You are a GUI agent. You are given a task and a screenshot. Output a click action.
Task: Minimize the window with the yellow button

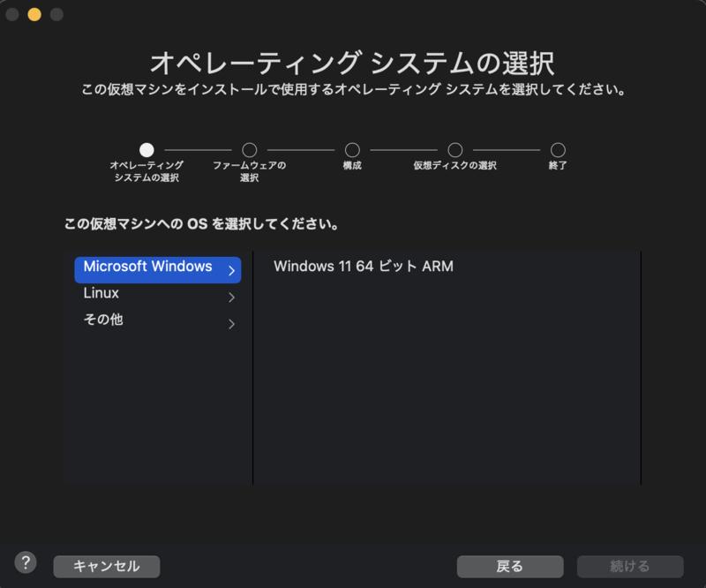pos(34,14)
